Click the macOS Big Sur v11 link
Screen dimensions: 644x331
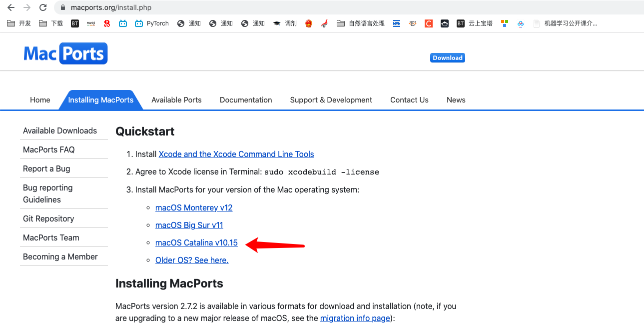(189, 225)
